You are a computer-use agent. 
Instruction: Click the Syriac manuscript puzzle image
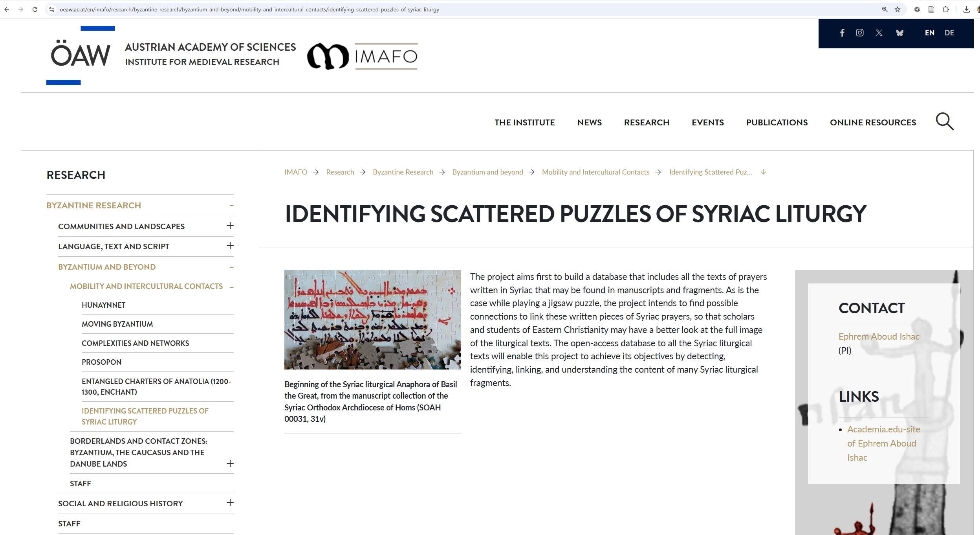pos(372,320)
